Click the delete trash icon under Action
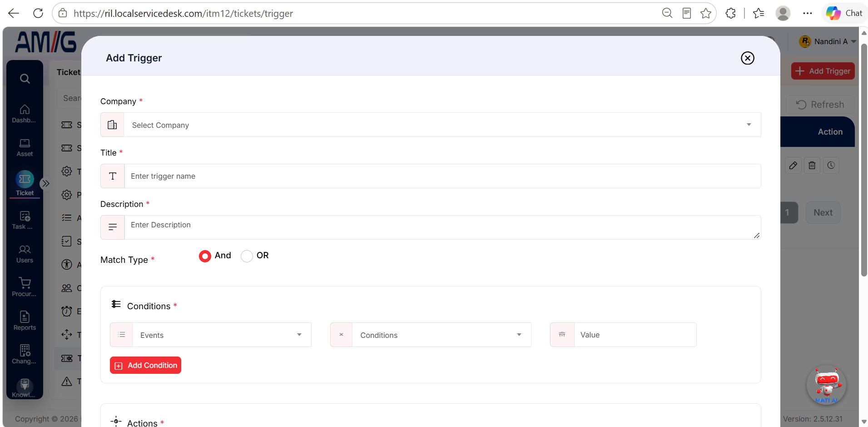 click(812, 166)
